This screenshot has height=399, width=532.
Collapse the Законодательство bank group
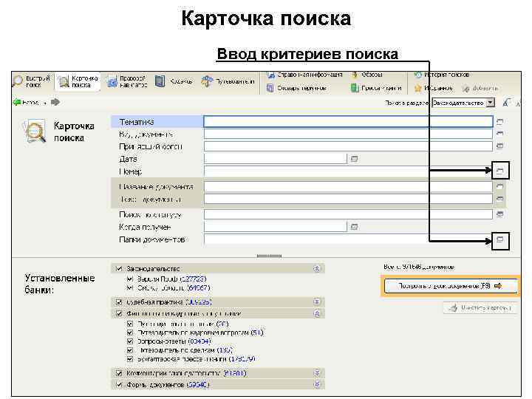click(316, 269)
